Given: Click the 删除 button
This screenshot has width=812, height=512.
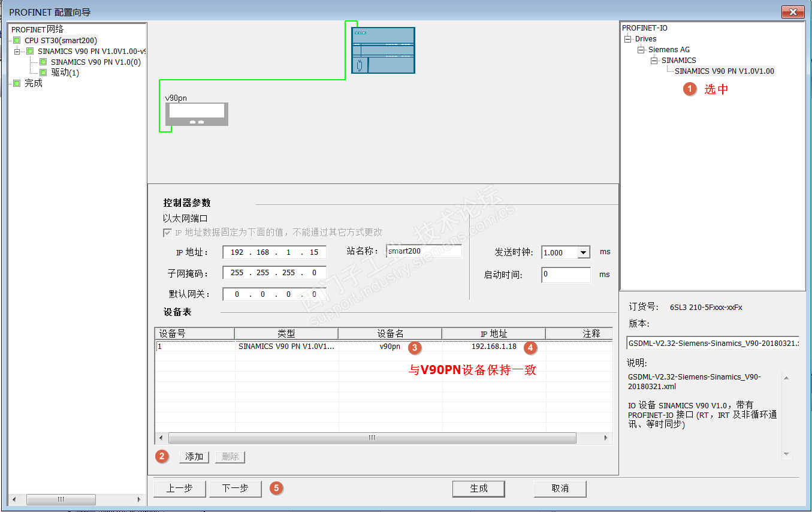Looking at the screenshot, I should [230, 457].
